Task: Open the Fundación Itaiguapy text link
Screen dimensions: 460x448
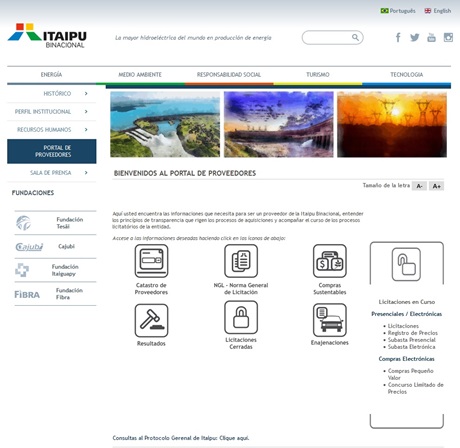Action: [65, 270]
